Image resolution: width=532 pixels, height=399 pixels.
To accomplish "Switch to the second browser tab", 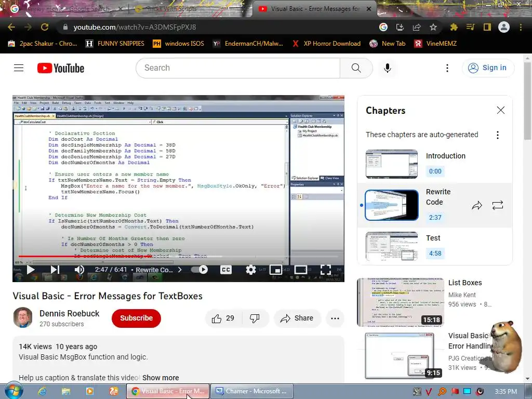I will click(190, 9).
